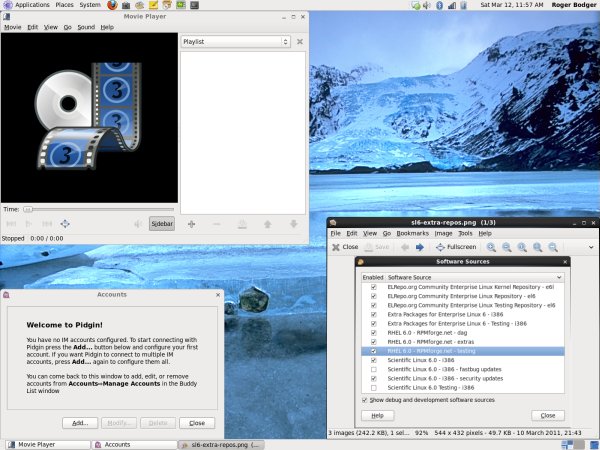Screen dimensions: 600x450
Task: Close the playlist sidebar with X icon
Action: (300, 42)
